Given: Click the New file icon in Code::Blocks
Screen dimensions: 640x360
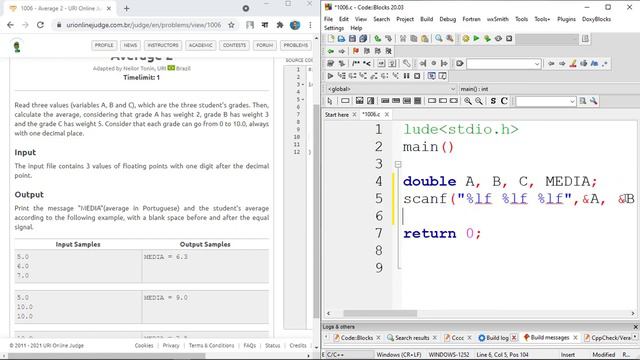Looking at the screenshot, I should 331,38.
